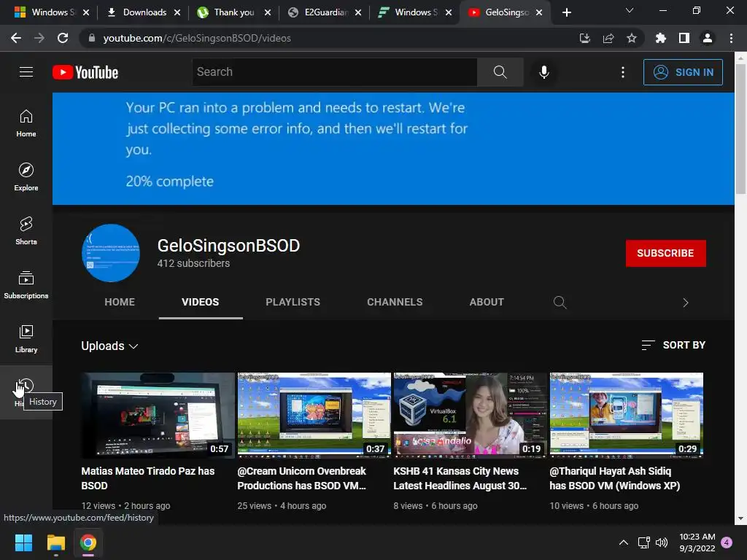Open Subscriptions in sidebar
The height and width of the screenshot is (560, 747).
coord(26,284)
